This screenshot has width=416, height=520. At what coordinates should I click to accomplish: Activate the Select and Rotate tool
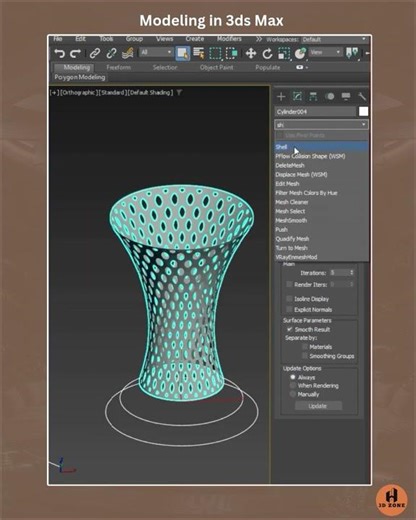coord(267,53)
